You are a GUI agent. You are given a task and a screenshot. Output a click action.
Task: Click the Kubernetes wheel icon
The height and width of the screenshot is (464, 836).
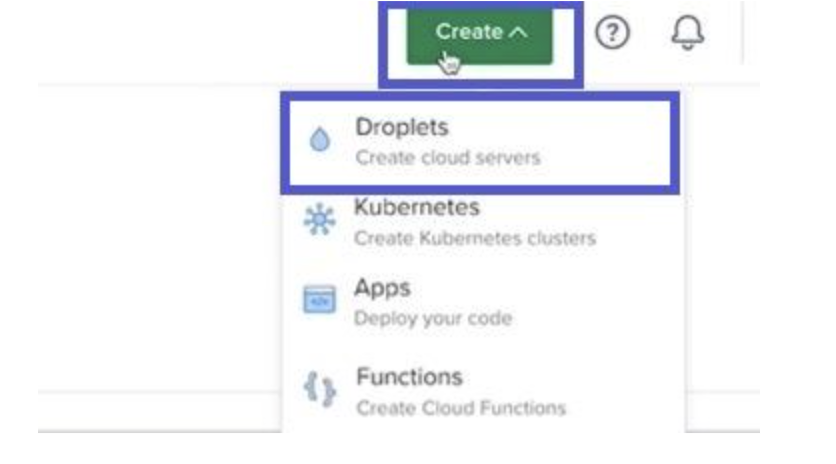319,219
